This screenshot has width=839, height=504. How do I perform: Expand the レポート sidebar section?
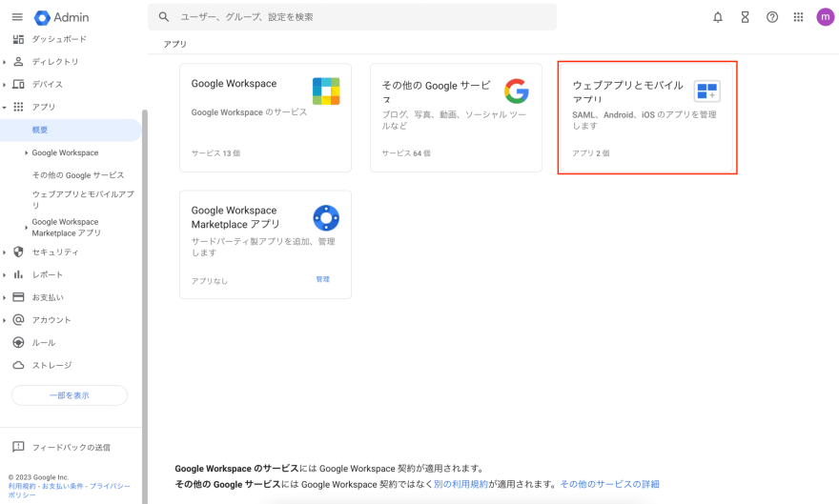pyautogui.click(x=4, y=275)
